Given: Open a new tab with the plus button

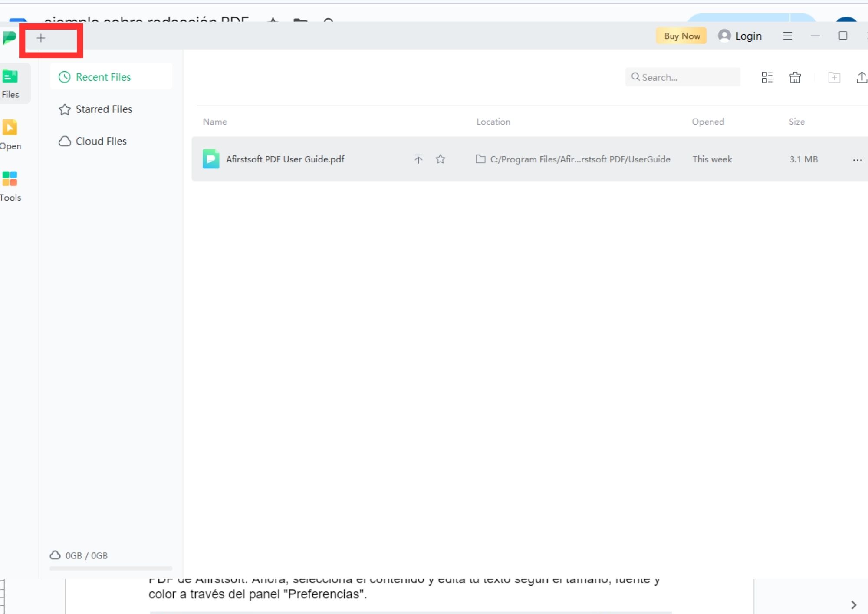Looking at the screenshot, I should [41, 38].
